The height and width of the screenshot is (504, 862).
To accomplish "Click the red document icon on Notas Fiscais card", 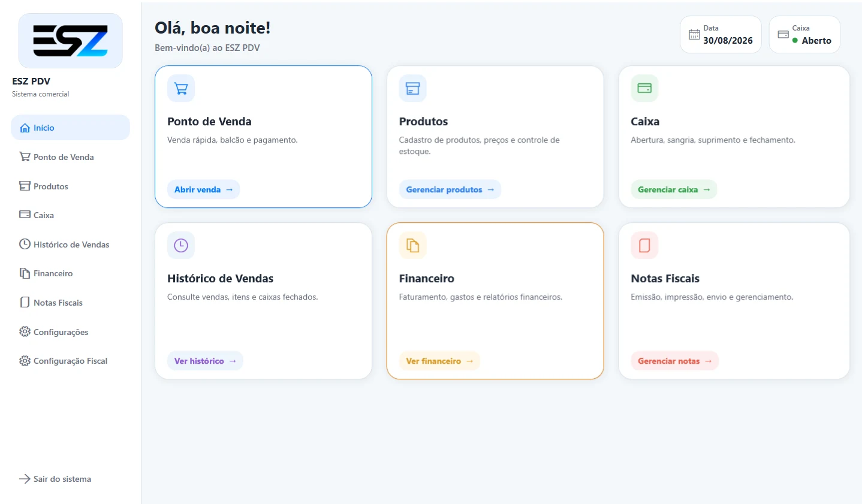I will point(644,245).
